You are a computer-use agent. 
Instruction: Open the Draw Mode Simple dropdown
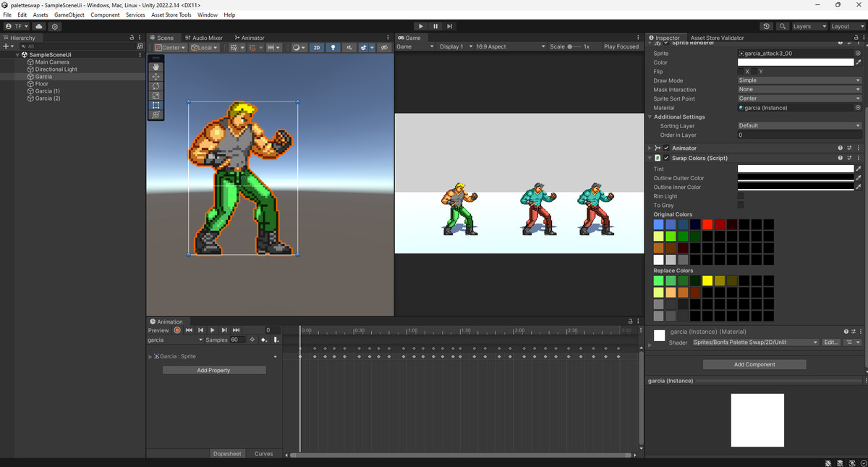tap(799, 80)
